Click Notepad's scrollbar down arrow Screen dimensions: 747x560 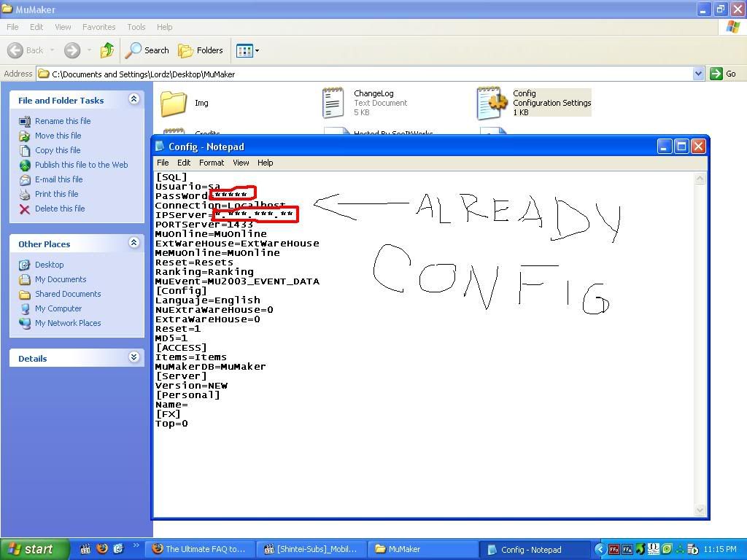[x=700, y=510]
